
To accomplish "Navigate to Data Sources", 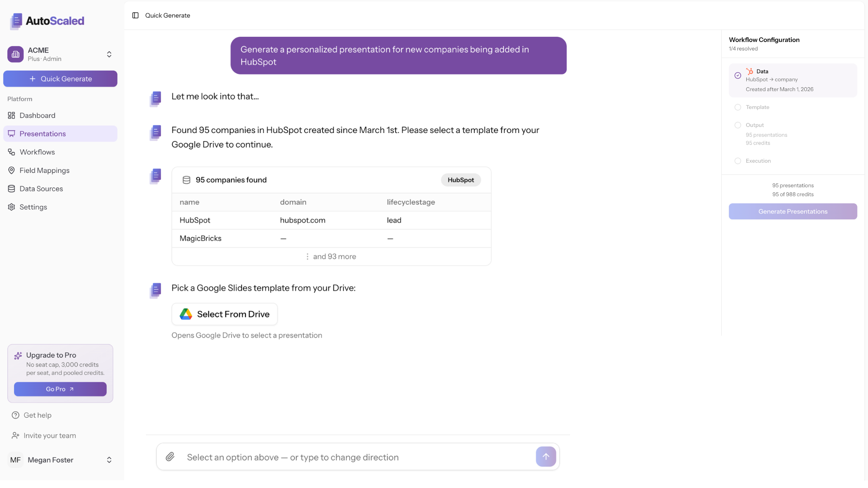I will 60,189.
